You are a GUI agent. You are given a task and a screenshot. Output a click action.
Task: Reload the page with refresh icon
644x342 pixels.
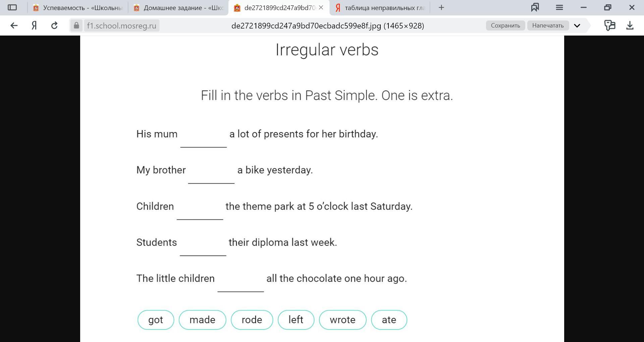54,25
